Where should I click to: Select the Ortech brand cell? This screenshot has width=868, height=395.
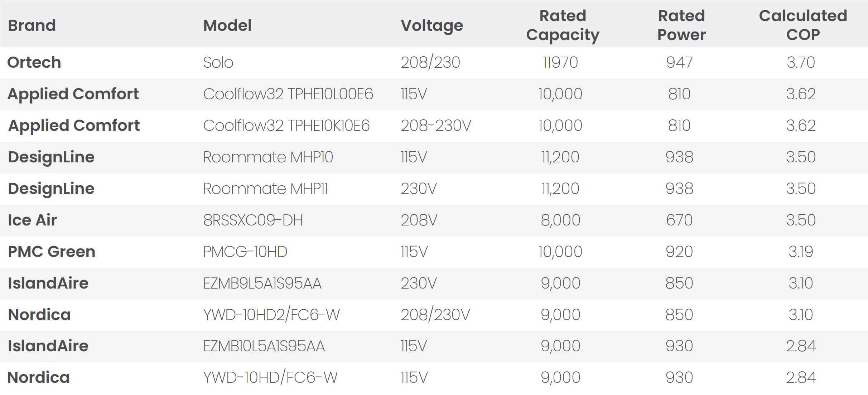tap(34, 62)
